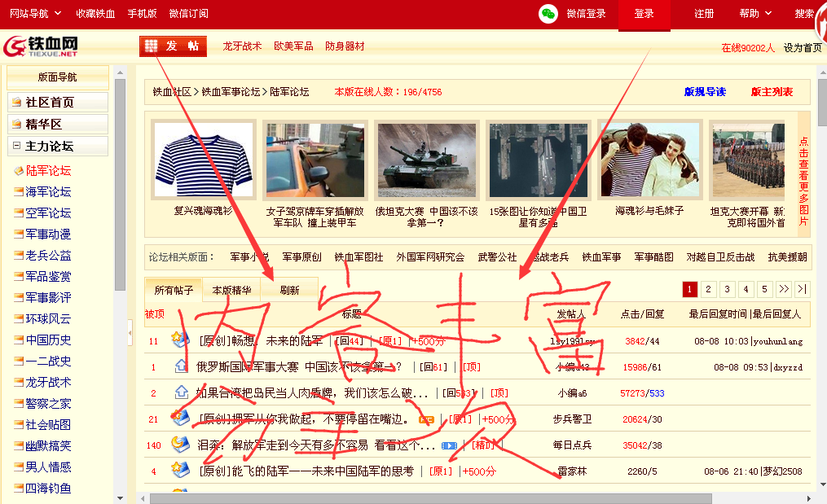Screen dimensions: 827x504
Task: Click the moon icon beside 泪奔 post
Action: [x=179, y=445]
